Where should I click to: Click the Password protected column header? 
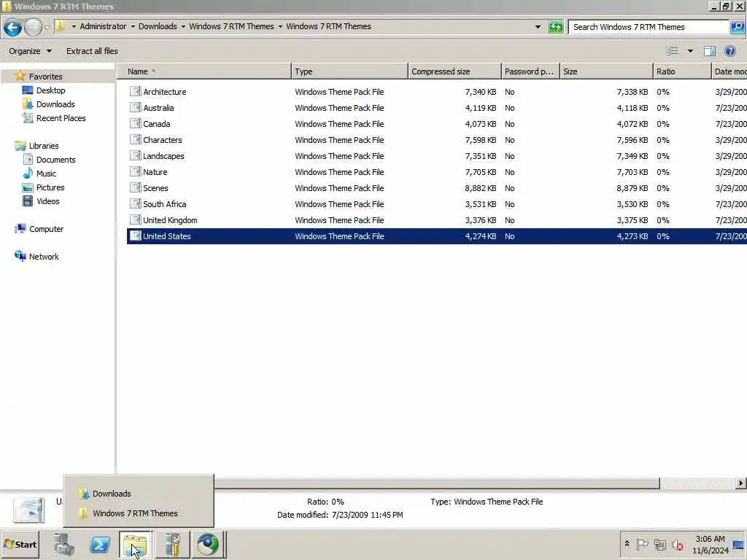(x=530, y=71)
